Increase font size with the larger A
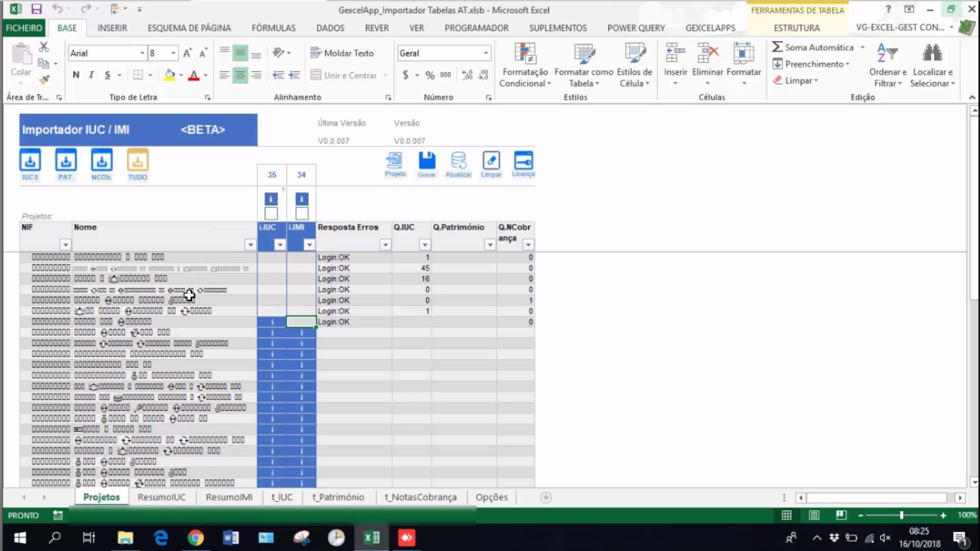The width and height of the screenshot is (980, 551). point(187,53)
